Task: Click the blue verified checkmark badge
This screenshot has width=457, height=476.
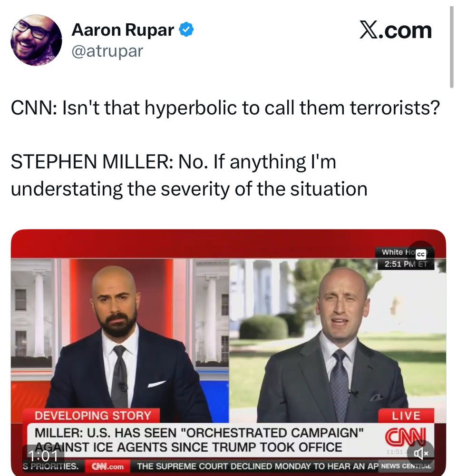Action: 186,30
